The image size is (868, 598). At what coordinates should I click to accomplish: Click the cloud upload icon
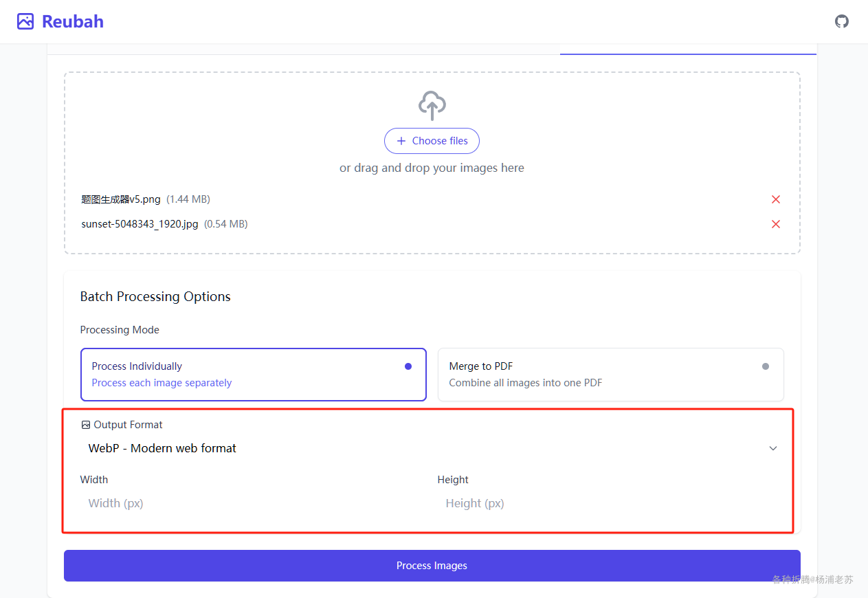tap(432, 105)
